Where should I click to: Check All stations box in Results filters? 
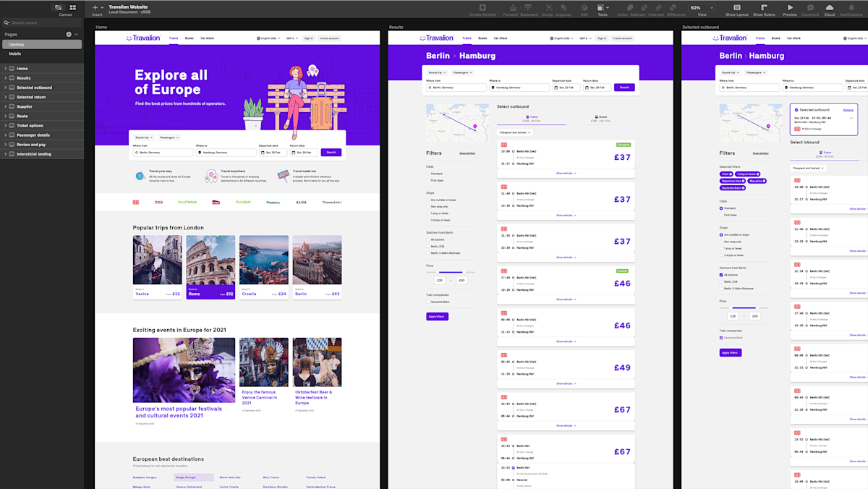[428, 239]
